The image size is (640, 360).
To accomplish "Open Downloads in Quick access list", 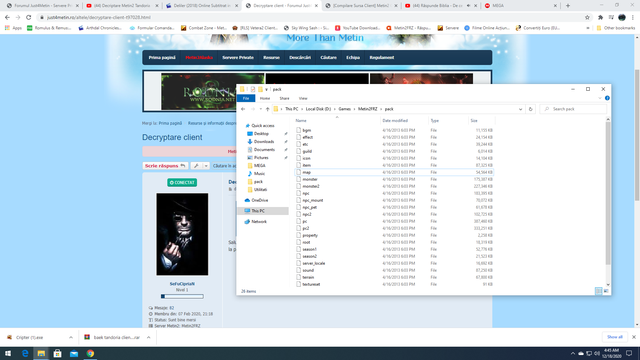I will coord(264,142).
